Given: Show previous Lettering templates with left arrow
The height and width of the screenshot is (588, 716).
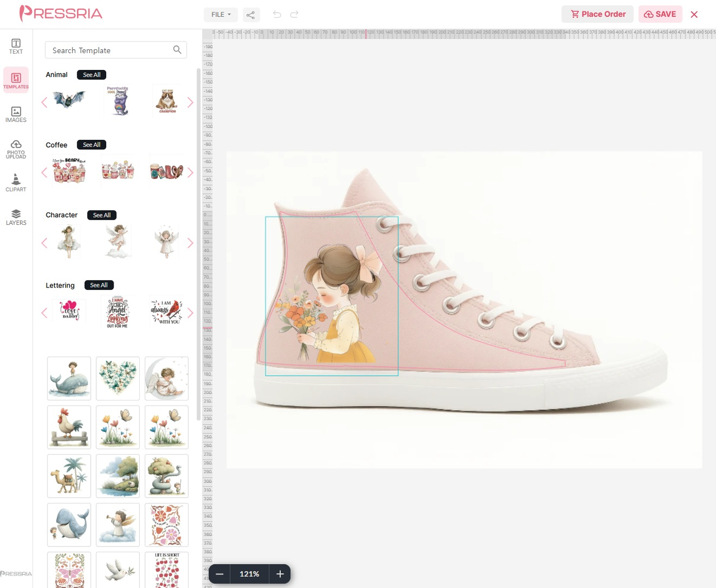Looking at the screenshot, I should 44,313.
